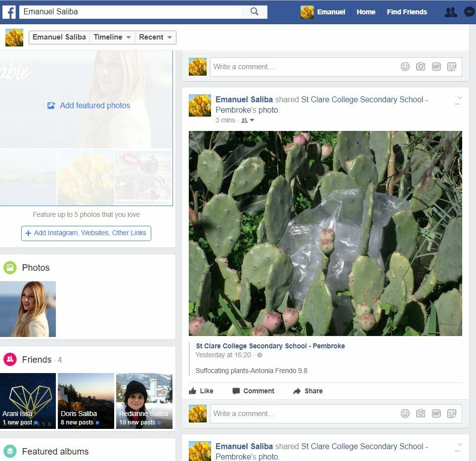Image resolution: width=476 pixels, height=461 pixels.
Task: Click the Facebook search input field
Action: (131, 12)
